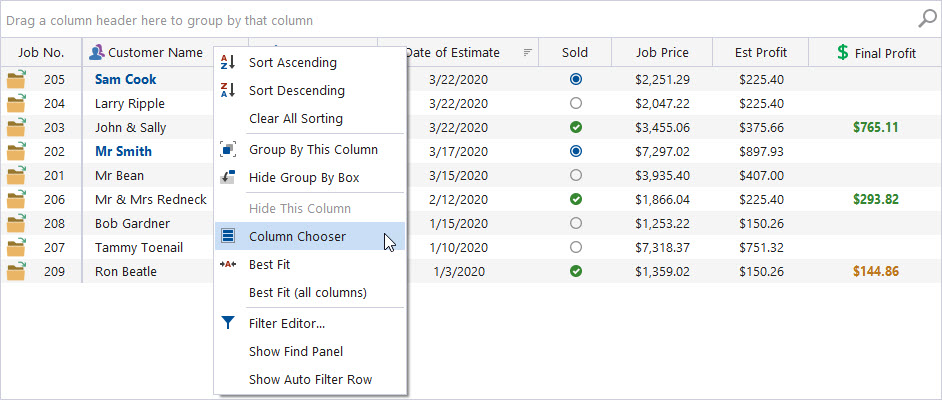Choose Sort Descending from the menu
This screenshot has width=942, height=400.
click(x=310, y=91)
